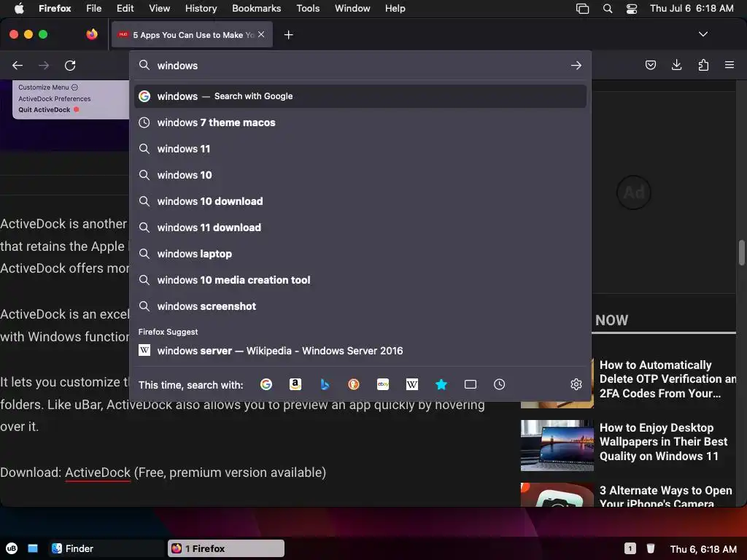The image size is (747, 560).
Task: Open 'How to Automatically Delete OTP' article
Action: coord(667,379)
